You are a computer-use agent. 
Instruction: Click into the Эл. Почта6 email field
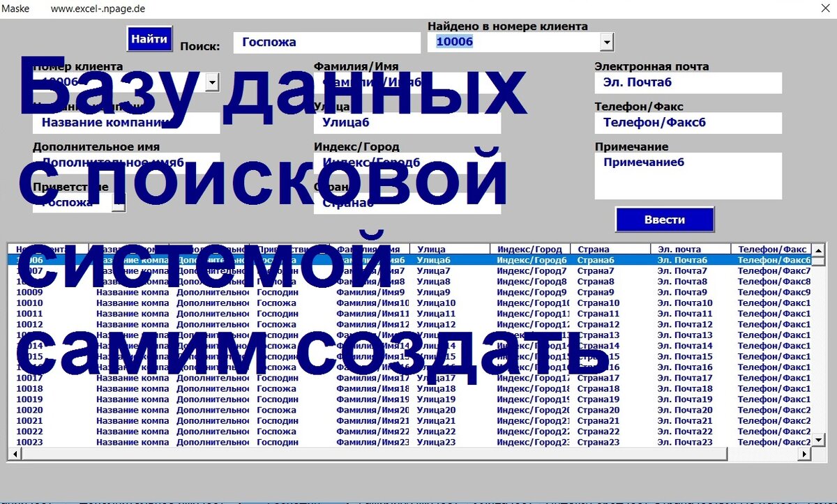pyautogui.click(x=688, y=83)
